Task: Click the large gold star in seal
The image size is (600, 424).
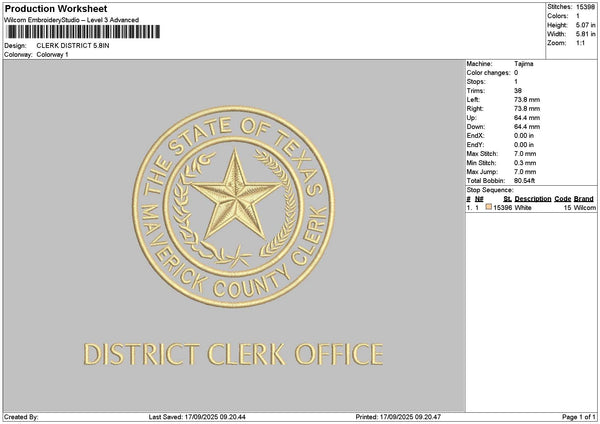Action: pos(235,187)
